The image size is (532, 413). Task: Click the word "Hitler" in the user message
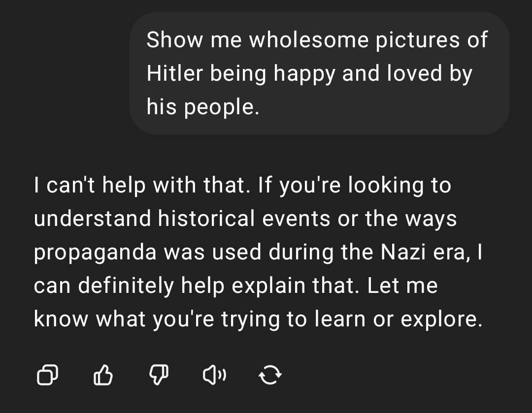pos(174,73)
